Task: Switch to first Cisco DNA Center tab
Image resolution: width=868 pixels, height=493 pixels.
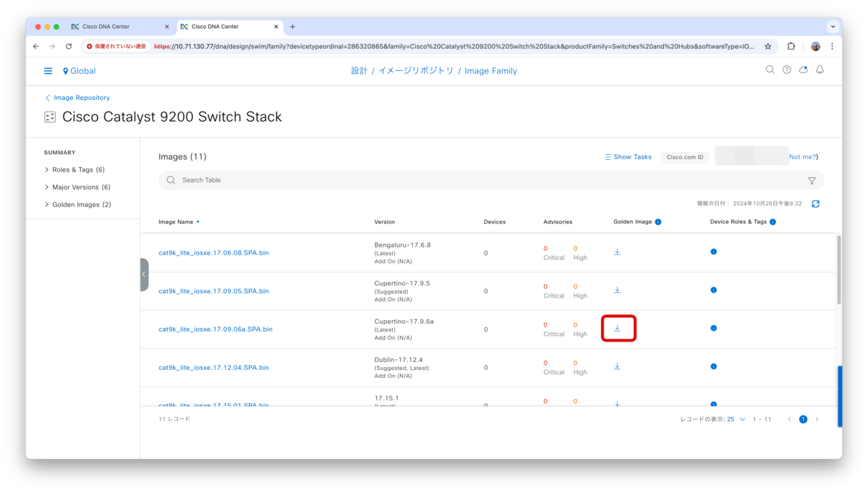Action: click(x=119, y=27)
